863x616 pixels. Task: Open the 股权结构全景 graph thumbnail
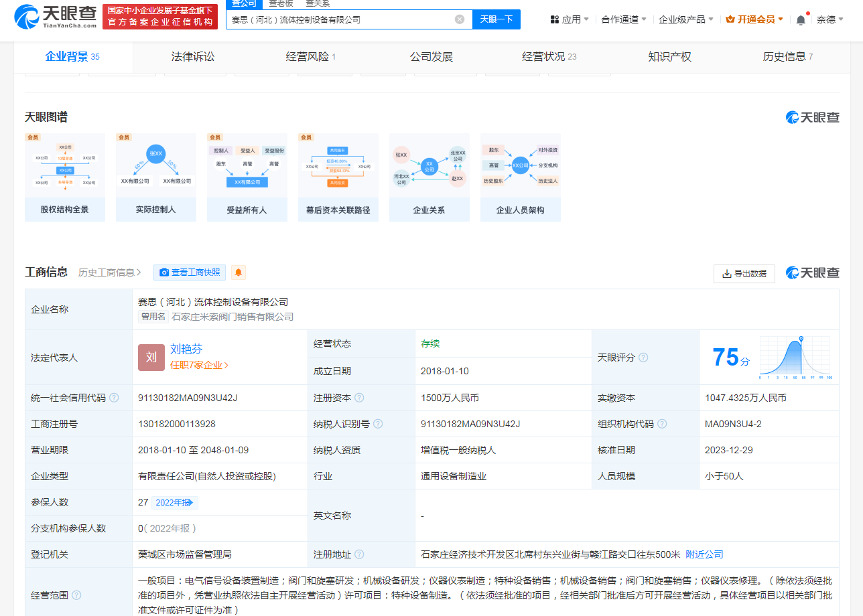tap(65, 177)
